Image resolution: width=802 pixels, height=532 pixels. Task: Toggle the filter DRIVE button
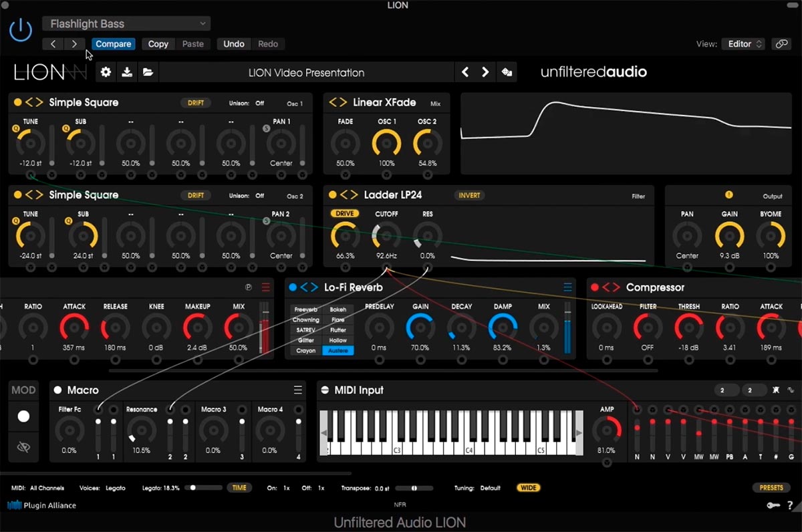(x=344, y=214)
